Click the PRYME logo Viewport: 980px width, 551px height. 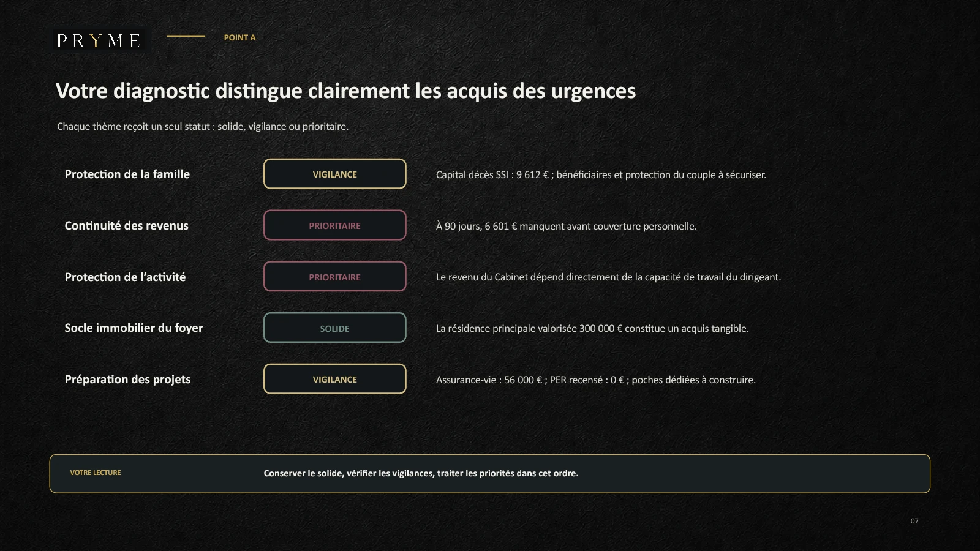tap(99, 41)
